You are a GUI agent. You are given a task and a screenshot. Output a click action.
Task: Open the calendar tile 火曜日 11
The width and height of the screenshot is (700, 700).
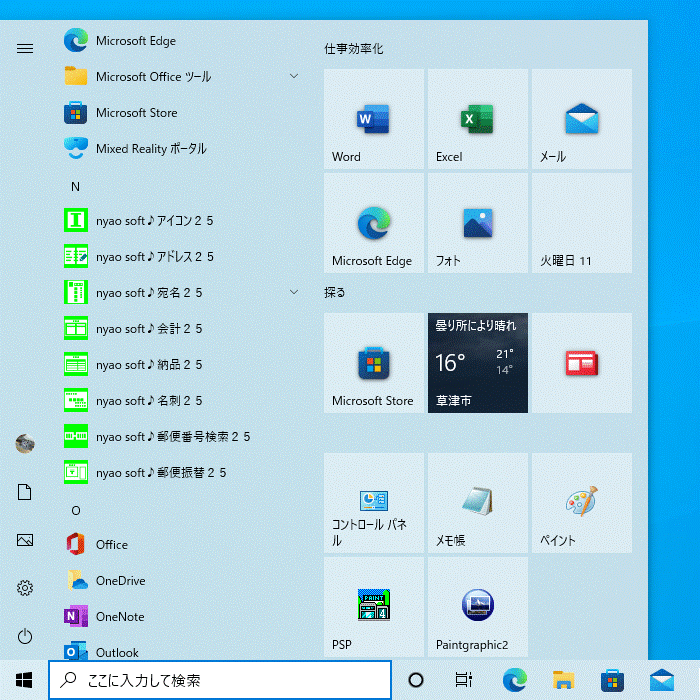[x=582, y=223]
